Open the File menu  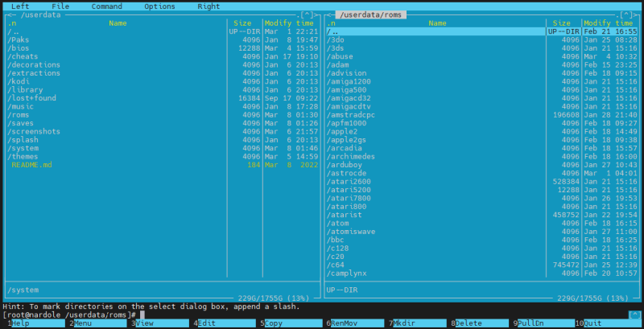(x=60, y=6)
